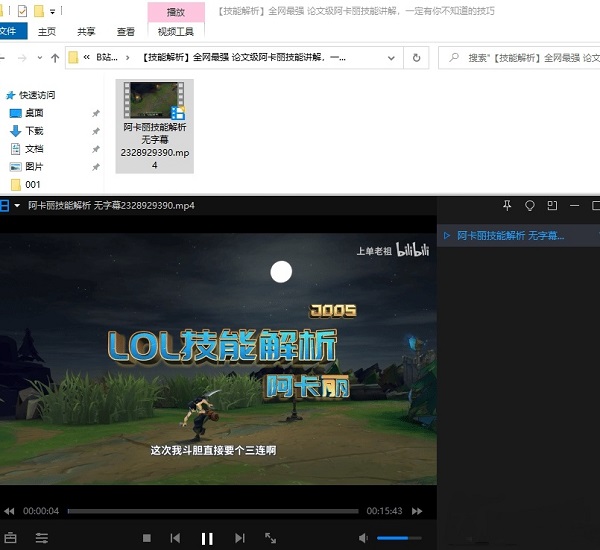Rewind with the double-left arrow button
The height and width of the screenshot is (550, 600).
[x=9, y=511]
